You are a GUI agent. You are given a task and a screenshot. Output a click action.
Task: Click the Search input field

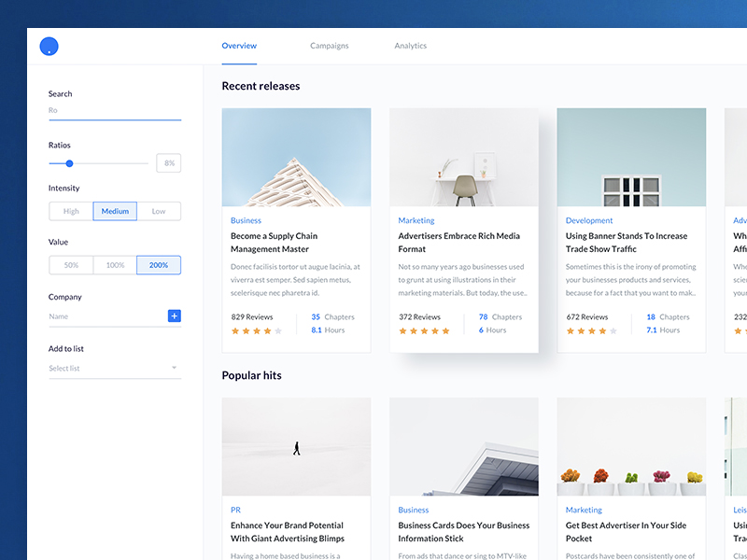[x=114, y=110]
